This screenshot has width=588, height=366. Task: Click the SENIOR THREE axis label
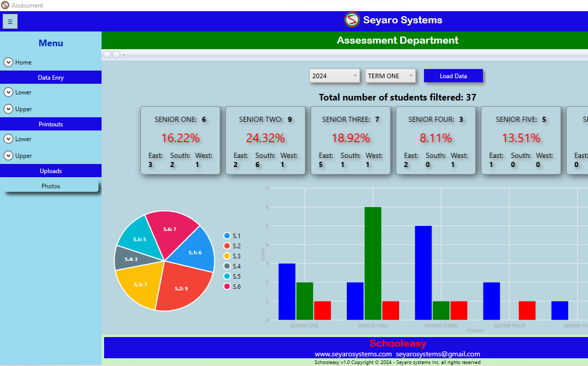pos(441,325)
